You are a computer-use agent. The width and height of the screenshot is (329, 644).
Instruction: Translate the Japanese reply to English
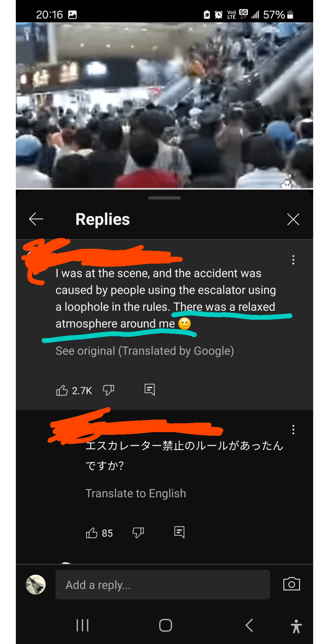(x=136, y=493)
